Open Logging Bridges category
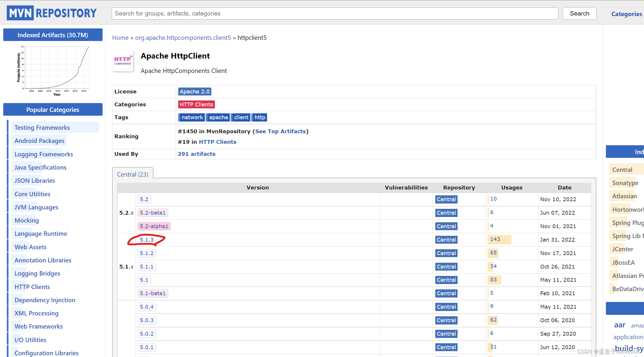 [x=38, y=274]
